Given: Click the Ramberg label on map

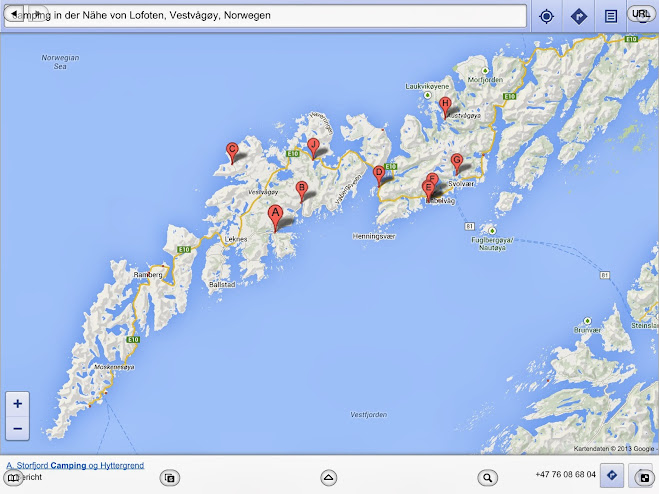Looking at the screenshot, I should (148, 275).
